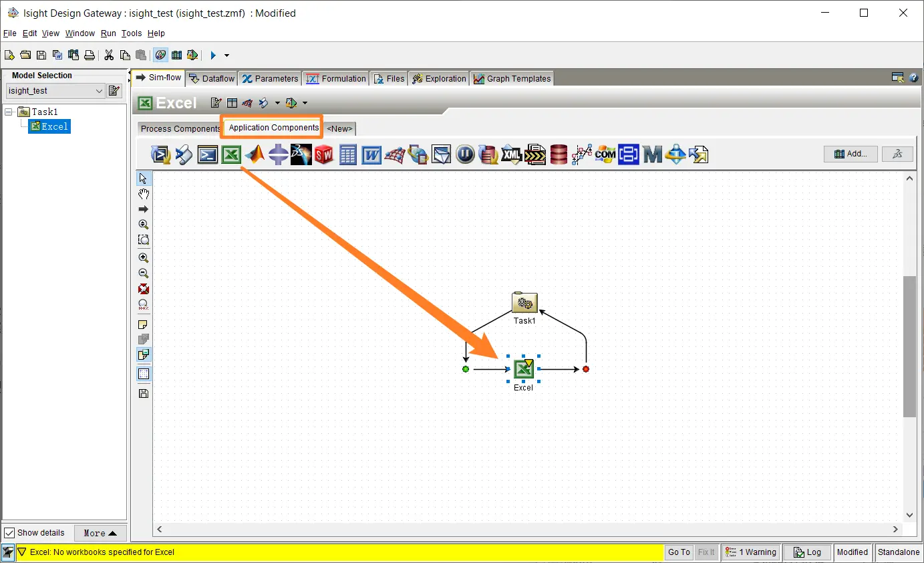
Task: Add a sticky note to canvas
Action: tap(144, 325)
